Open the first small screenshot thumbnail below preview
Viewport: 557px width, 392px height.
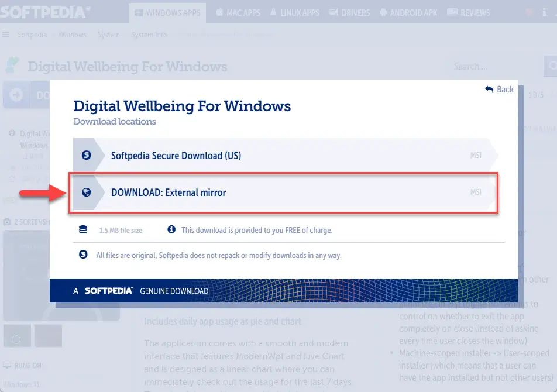[17, 336]
